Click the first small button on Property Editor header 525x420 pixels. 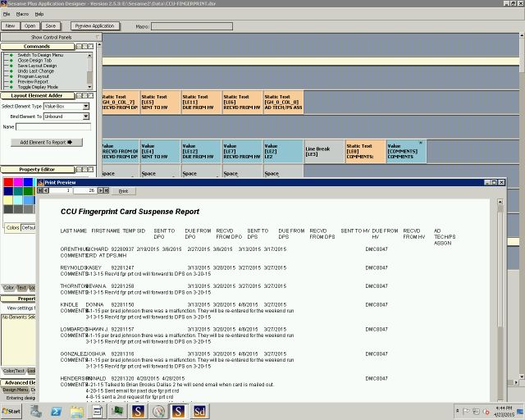[80, 170]
